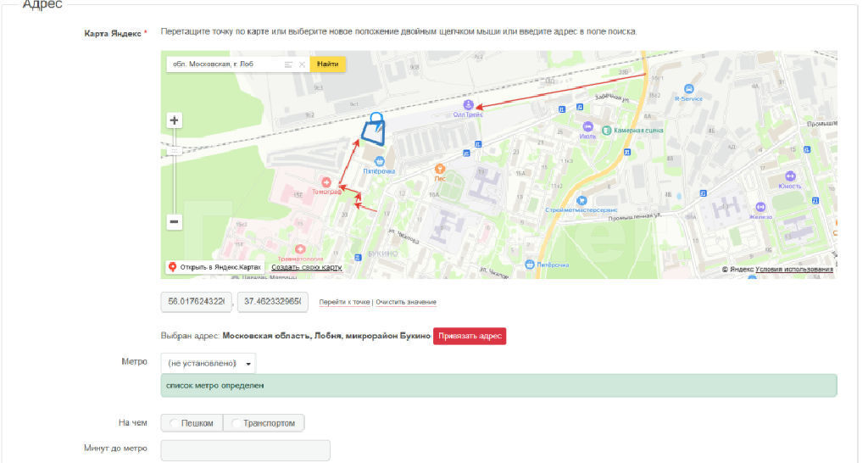The width and height of the screenshot is (868, 463).
Task: Clear the map search field with X icon
Action: coord(301,64)
